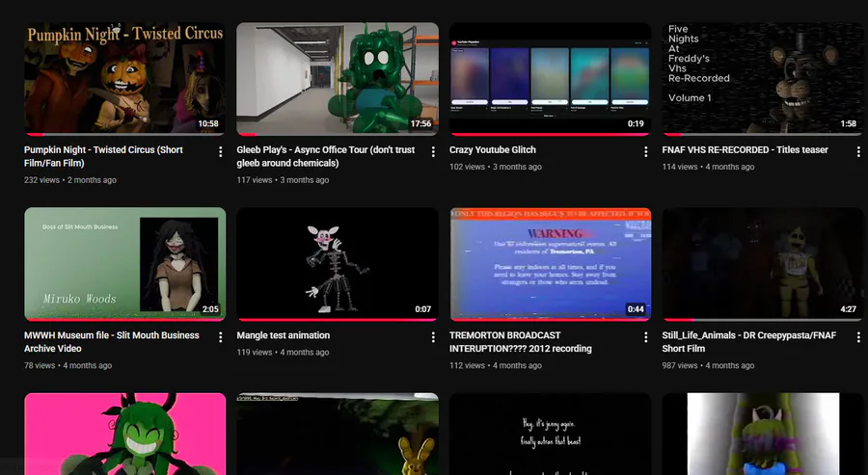Open options menu for FNAF VHS RE-RECORDED

tap(858, 151)
